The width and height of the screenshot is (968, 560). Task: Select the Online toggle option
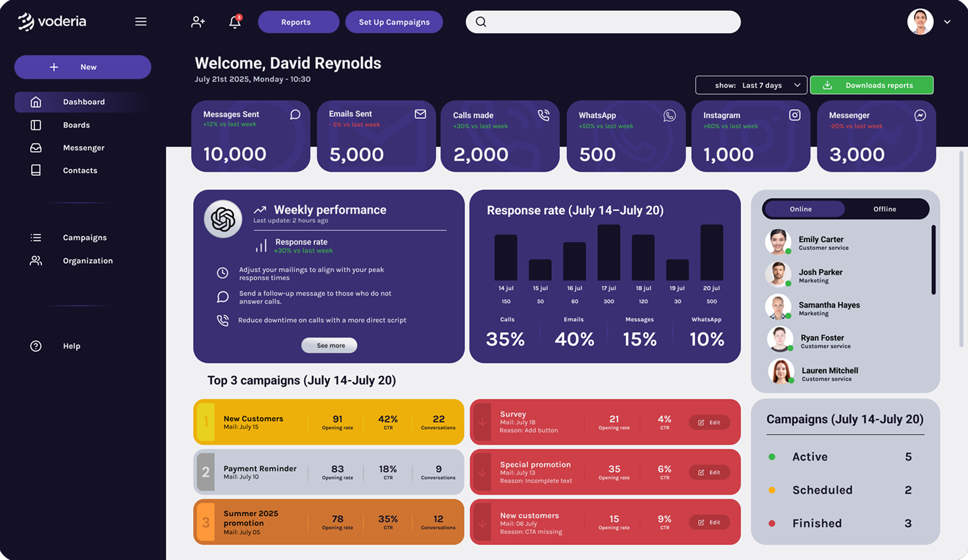[x=801, y=209]
